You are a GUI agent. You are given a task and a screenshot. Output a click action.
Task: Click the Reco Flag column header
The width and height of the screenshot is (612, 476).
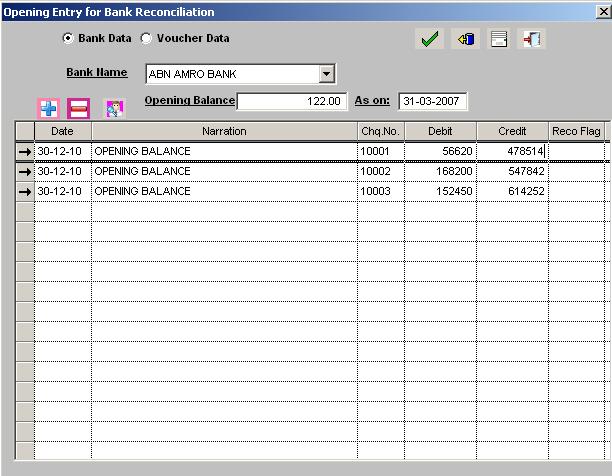[x=576, y=131]
